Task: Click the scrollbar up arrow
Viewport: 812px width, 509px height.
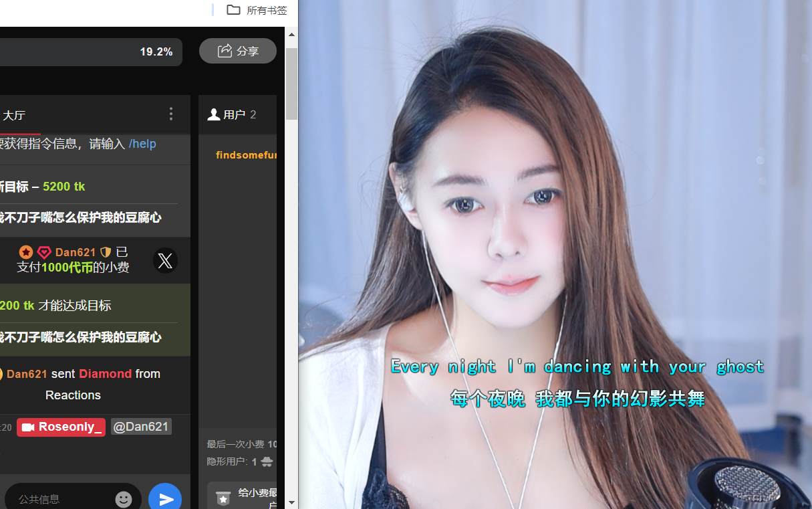Action: pos(292,34)
